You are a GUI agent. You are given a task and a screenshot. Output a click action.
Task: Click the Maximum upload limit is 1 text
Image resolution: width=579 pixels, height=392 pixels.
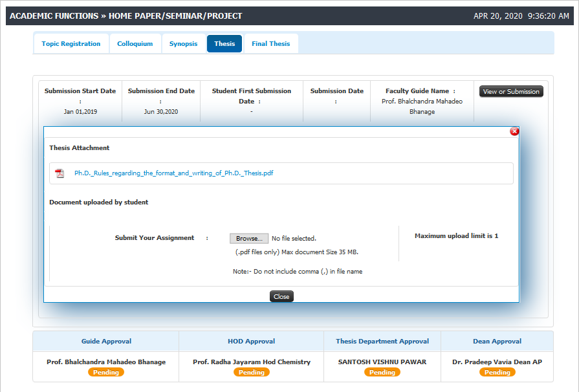tap(456, 235)
